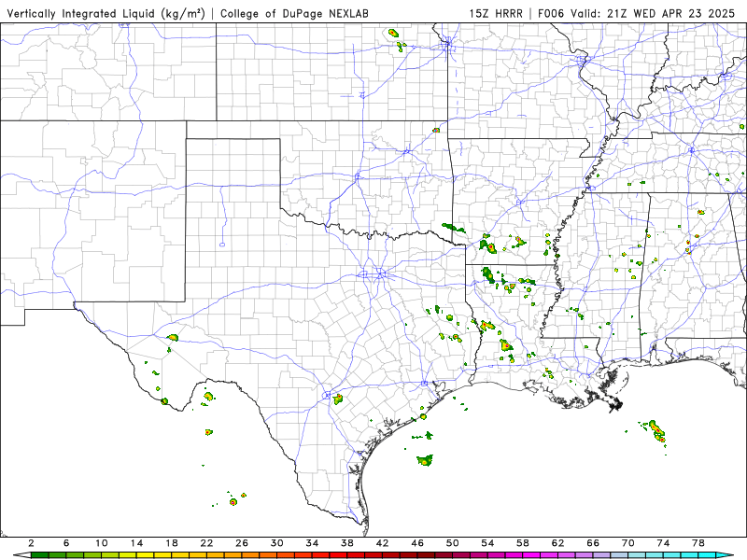The image size is (747, 560).
Task: Click the color scale label 46
Action: click(417, 543)
